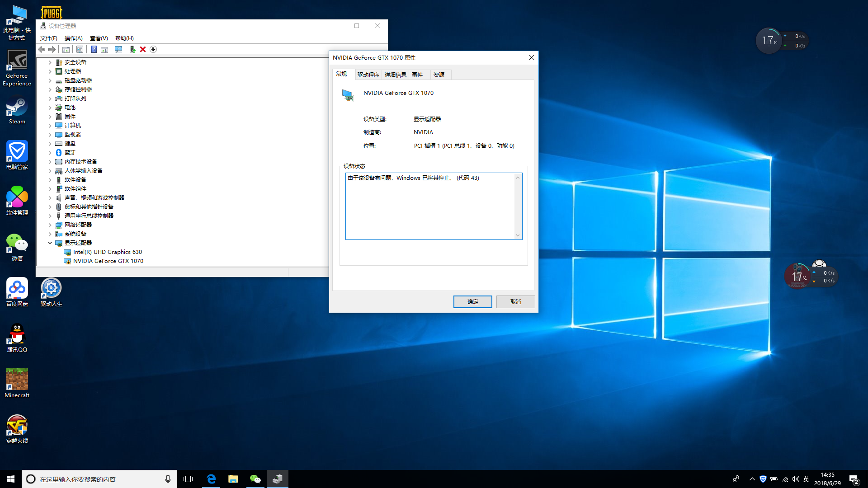The height and width of the screenshot is (488, 868).
Task: Open GeForce Experience desktop icon
Action: [17, 68]
